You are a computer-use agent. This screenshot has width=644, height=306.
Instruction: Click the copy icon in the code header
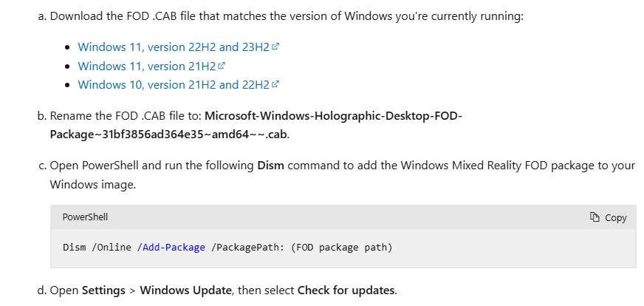tap(595, 217)
